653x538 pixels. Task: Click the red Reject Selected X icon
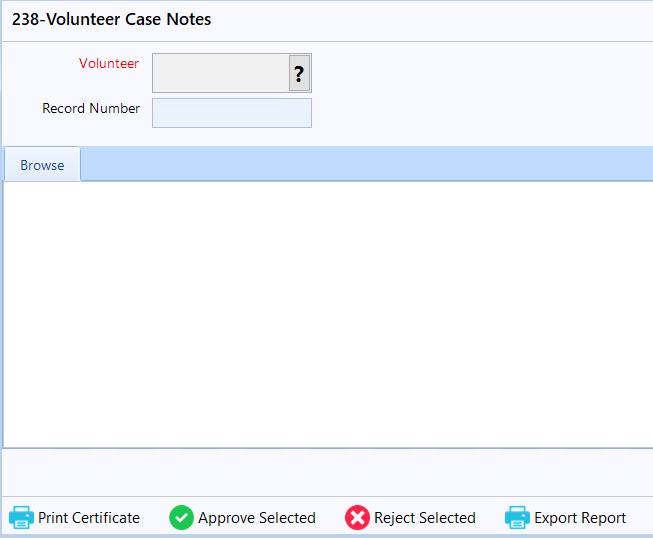point(357,518)
